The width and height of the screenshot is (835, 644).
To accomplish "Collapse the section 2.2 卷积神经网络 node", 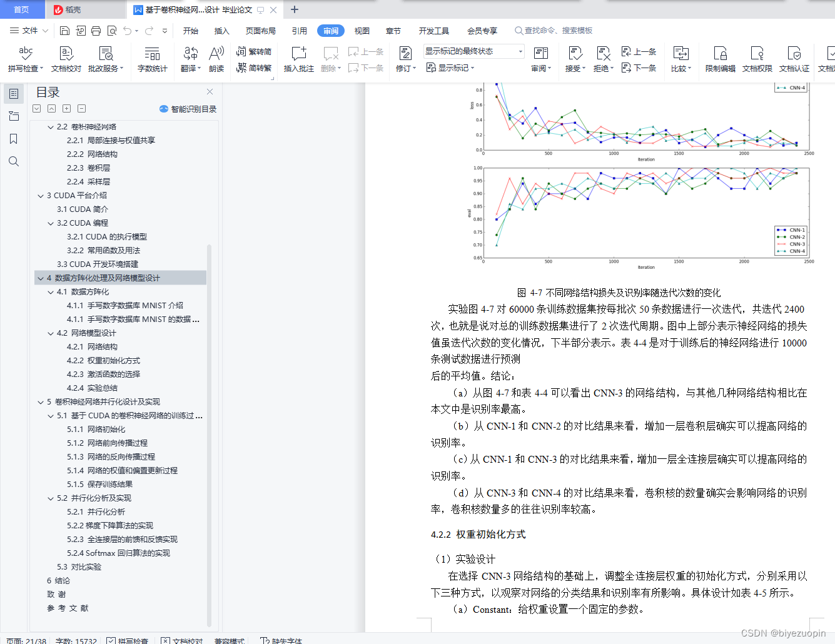I will click(x=51, y=127).
